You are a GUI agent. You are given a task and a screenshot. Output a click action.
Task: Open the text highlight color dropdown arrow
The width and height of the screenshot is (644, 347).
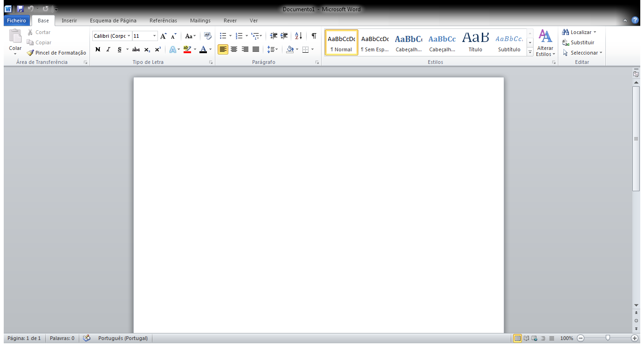coord(195,49)
